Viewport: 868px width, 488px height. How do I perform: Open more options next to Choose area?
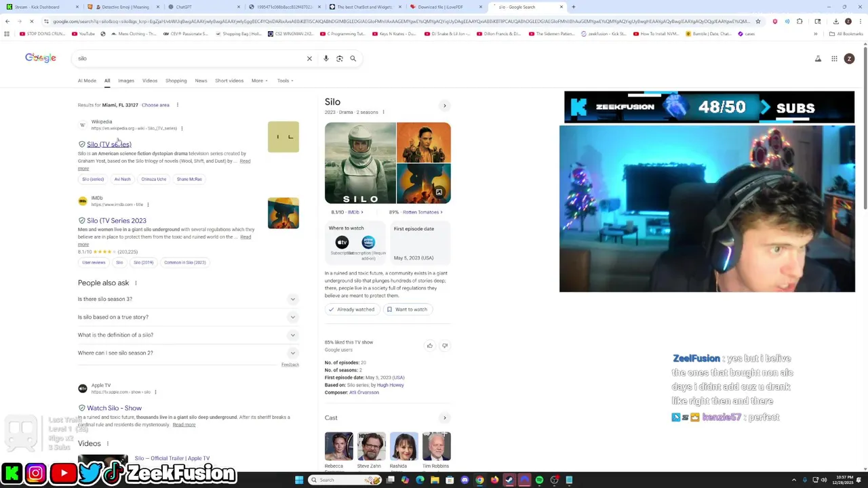(178, 105)
